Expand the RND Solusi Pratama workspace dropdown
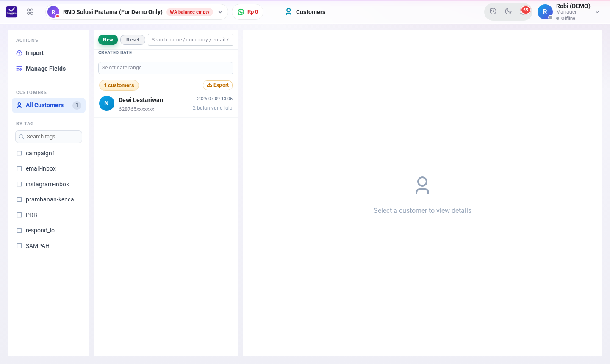Image resolution: width=610 pixels, height=364 pixels. tap(220, 12)
